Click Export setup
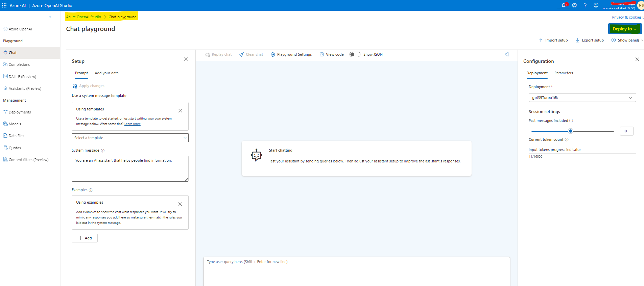644x286 pixels. 590,40
